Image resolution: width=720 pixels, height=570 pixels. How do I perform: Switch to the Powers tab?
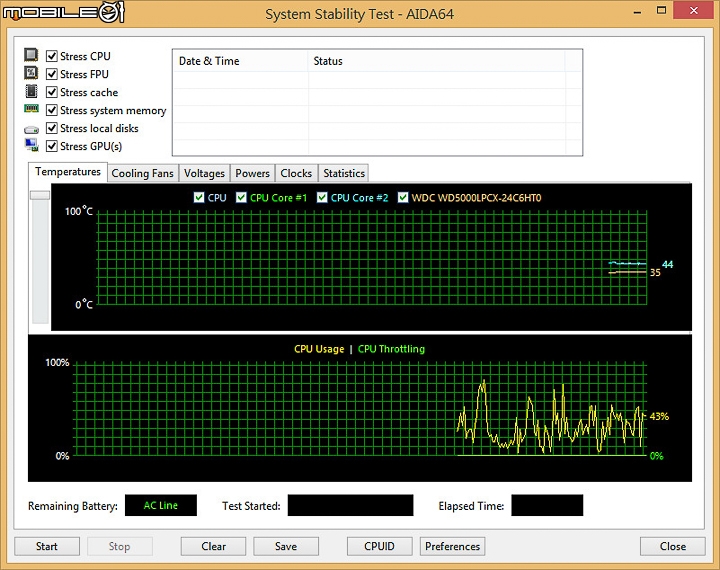252,173
